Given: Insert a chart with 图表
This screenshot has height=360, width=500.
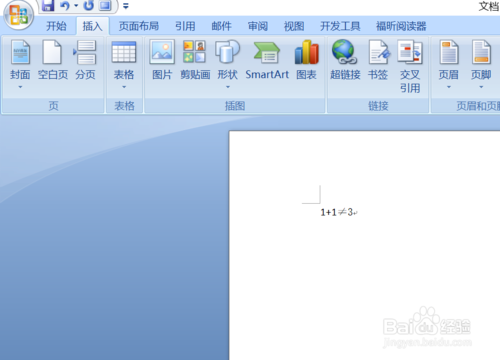Looking at the screenshot, I should click(306, 60).
